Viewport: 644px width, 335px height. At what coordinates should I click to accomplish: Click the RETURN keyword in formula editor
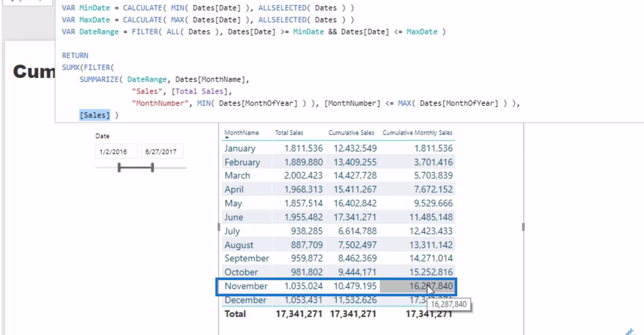[75, 55]
